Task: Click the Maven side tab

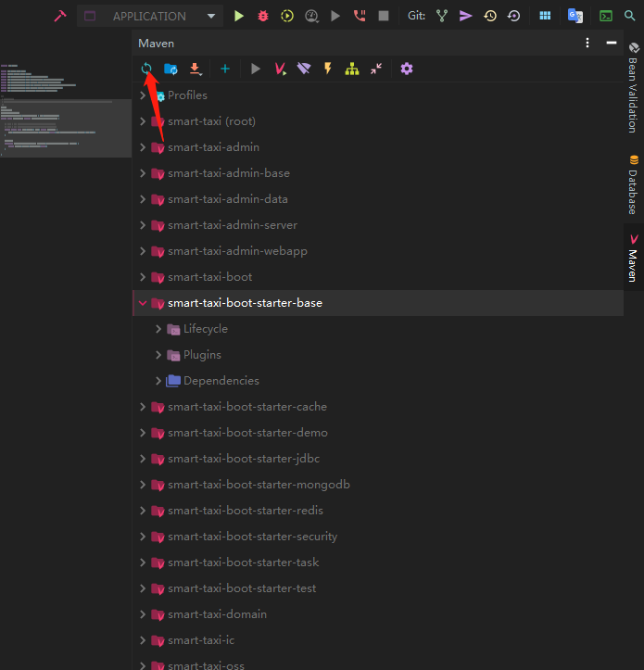Action: [634, 258]
